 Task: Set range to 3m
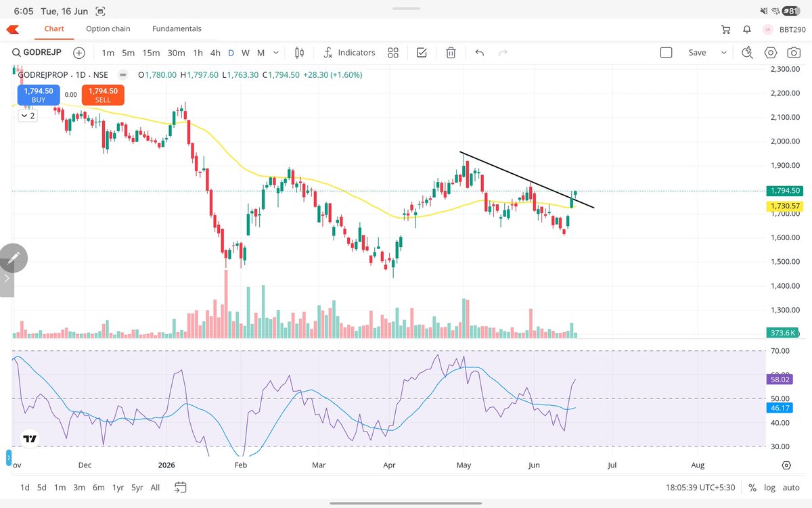tap(79, 487)
